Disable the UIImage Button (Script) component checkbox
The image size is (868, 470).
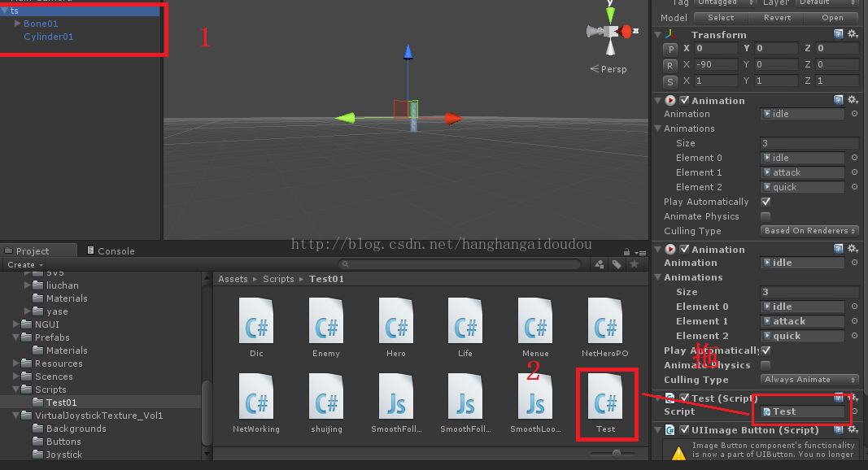click(x=684, y=429)
